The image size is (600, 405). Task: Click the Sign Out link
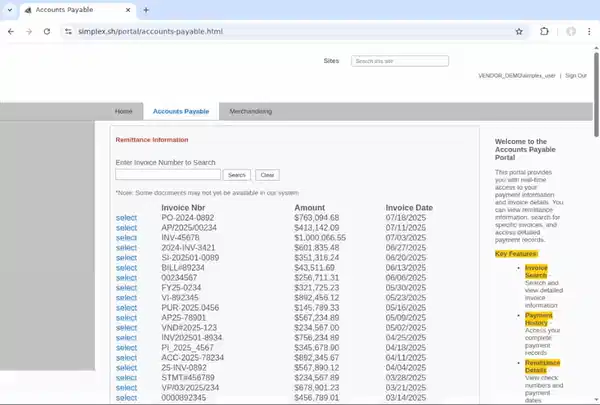coord(576,76)
